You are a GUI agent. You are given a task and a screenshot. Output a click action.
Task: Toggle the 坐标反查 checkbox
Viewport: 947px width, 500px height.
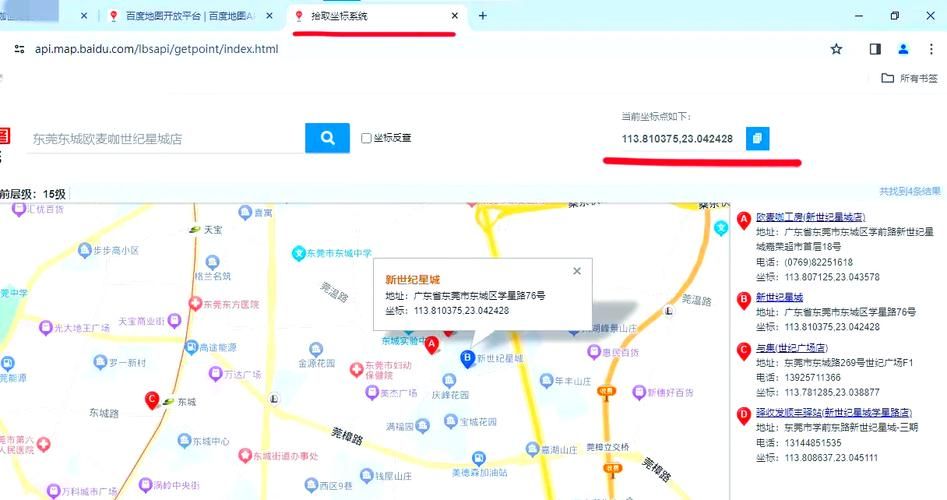[366, 138]
